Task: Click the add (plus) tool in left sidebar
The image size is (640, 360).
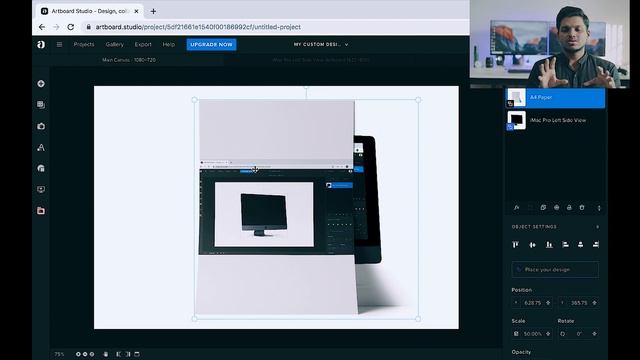Action: (41, 84)
